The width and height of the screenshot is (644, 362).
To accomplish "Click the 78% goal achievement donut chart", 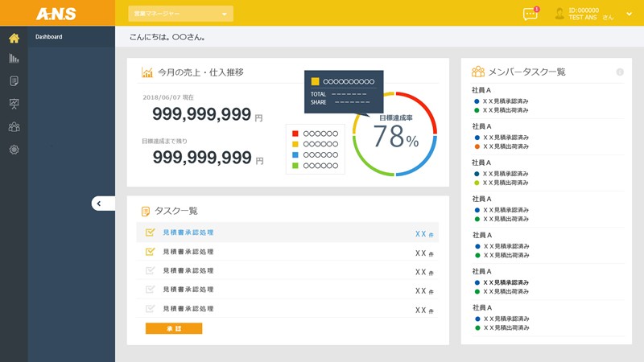I will coord(394,134).
